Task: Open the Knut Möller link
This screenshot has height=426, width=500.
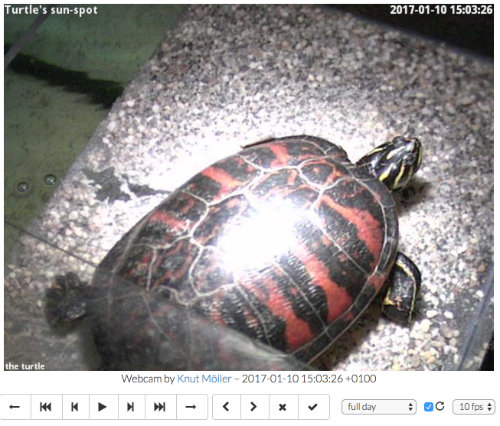Action: coord(204,379)
